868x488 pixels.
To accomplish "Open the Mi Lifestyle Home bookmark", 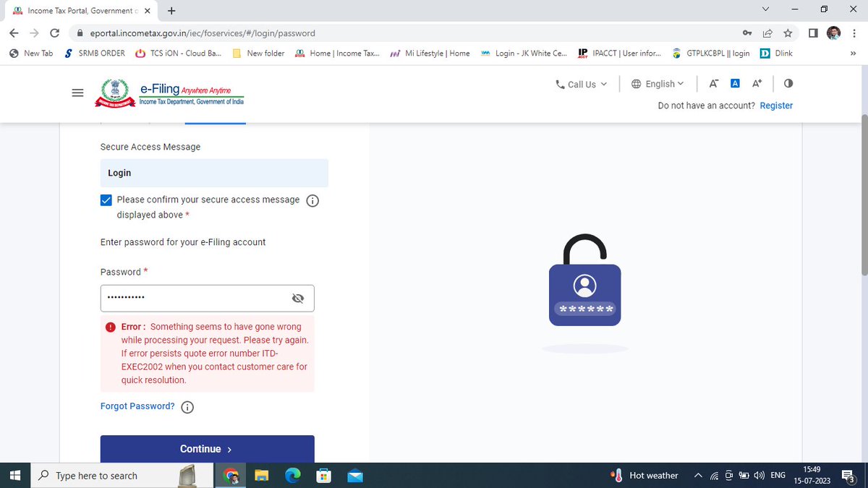I will tap(430, 53).
